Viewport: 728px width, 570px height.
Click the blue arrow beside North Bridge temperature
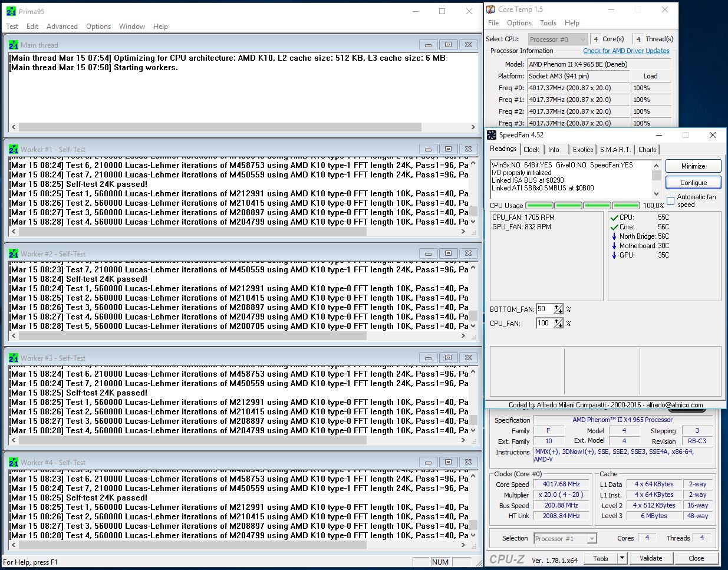614,236
